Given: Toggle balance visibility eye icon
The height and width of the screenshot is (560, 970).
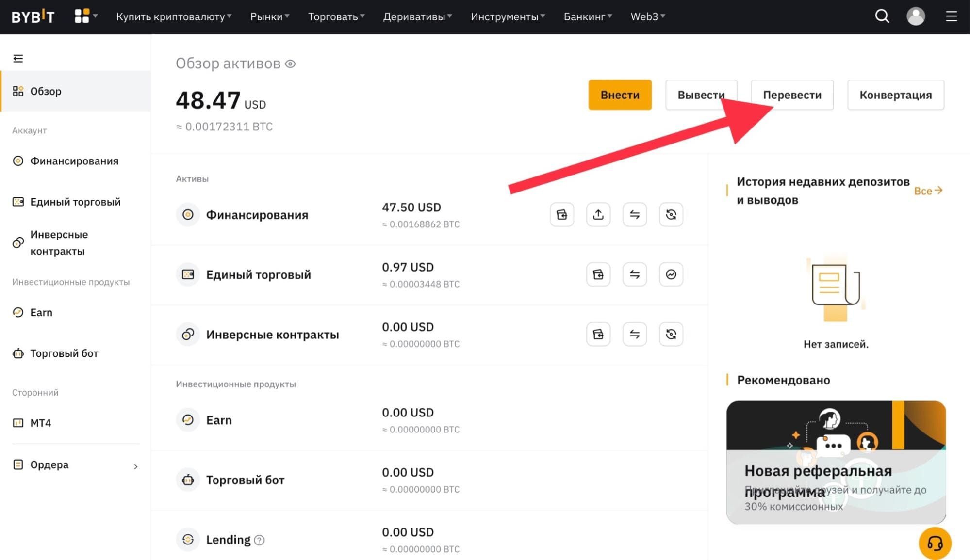Looking at the screenshot, I should pyautogui.click(x=290, y=64).
